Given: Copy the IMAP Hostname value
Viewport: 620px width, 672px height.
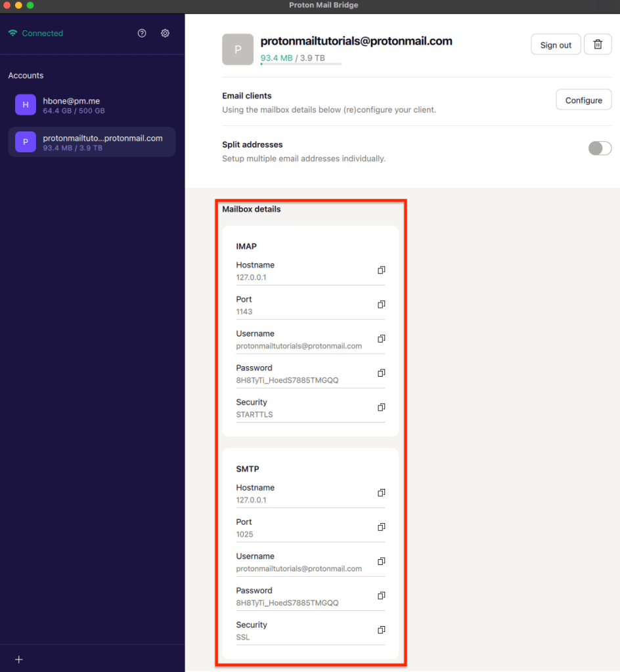Looking at the screenshot, I should (381, 270).
